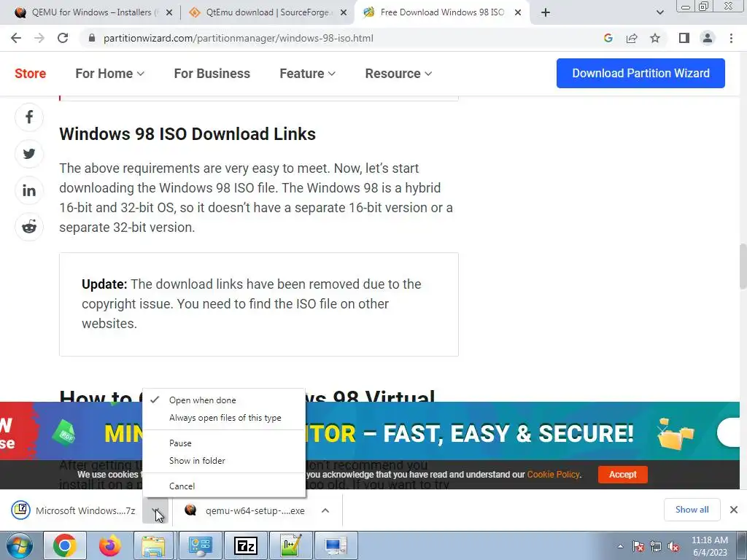Click the Action Center flag icon
This screenshot has width=747, height=560.
click(638, 546)
